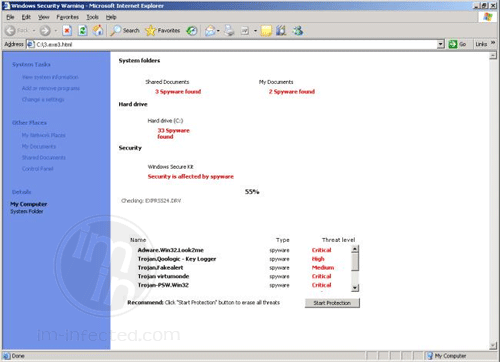
Task: Open the Favorites menu
Action: 67,17
